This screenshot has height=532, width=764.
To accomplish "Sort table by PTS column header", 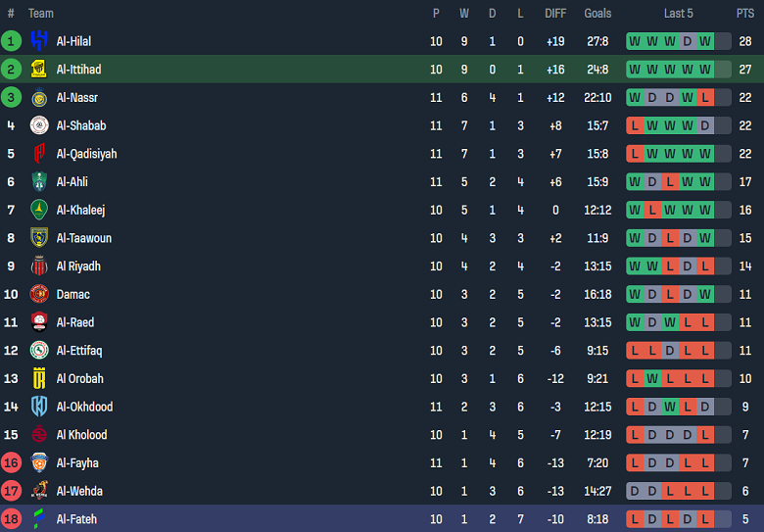I will 745,14.
